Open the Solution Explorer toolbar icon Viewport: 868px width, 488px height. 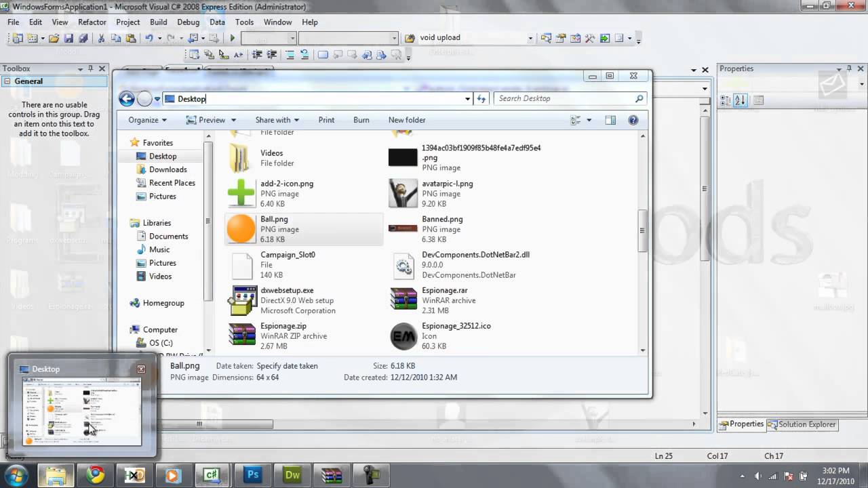click(x=546, y=39)
